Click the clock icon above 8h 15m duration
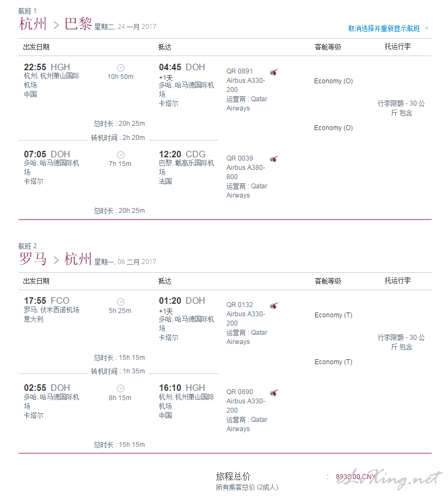This screenshot has height=497, width=448. [x=121, y=389]
